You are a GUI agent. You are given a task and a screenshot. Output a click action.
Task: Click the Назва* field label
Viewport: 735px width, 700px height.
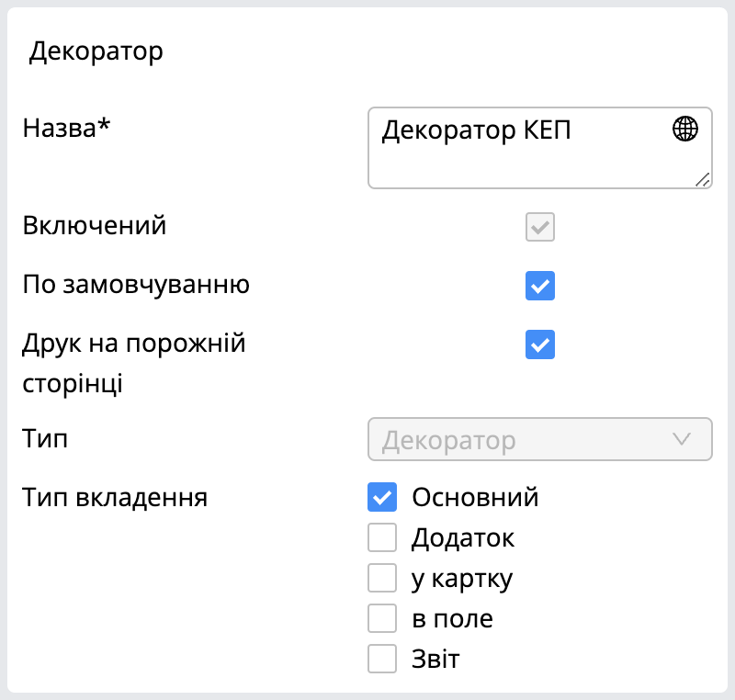66,128
